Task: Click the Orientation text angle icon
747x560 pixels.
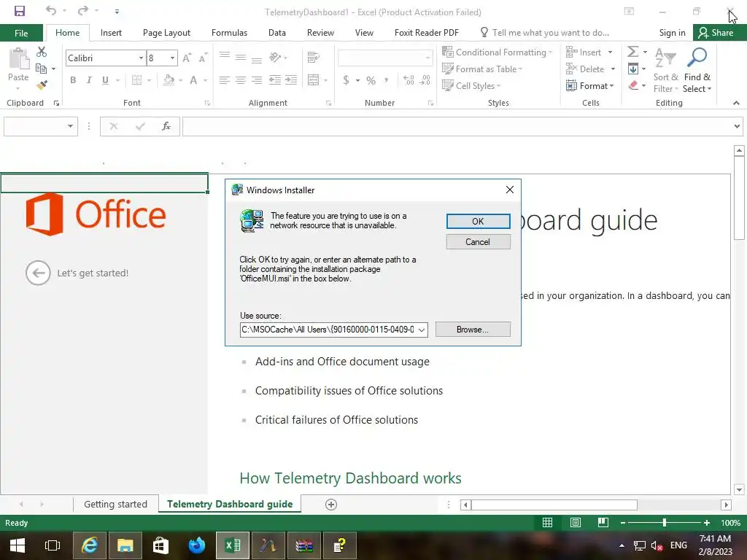Action: tap(275, 58)
